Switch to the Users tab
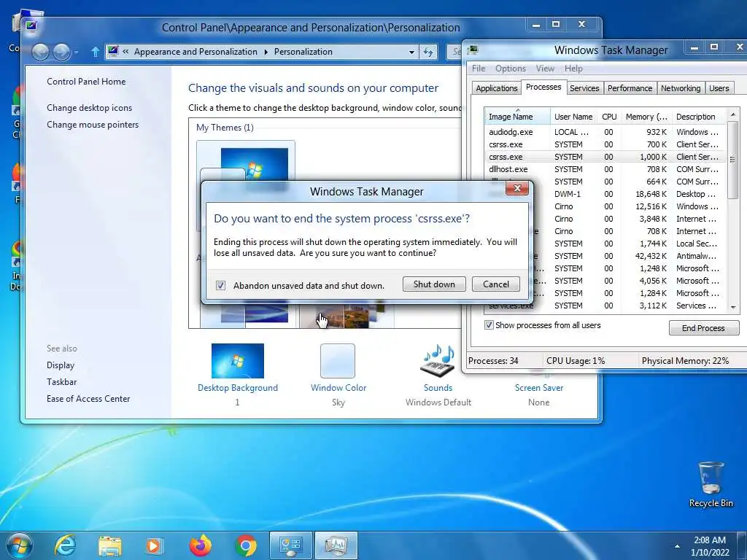 pyautogui.click(x=719, y=88)
